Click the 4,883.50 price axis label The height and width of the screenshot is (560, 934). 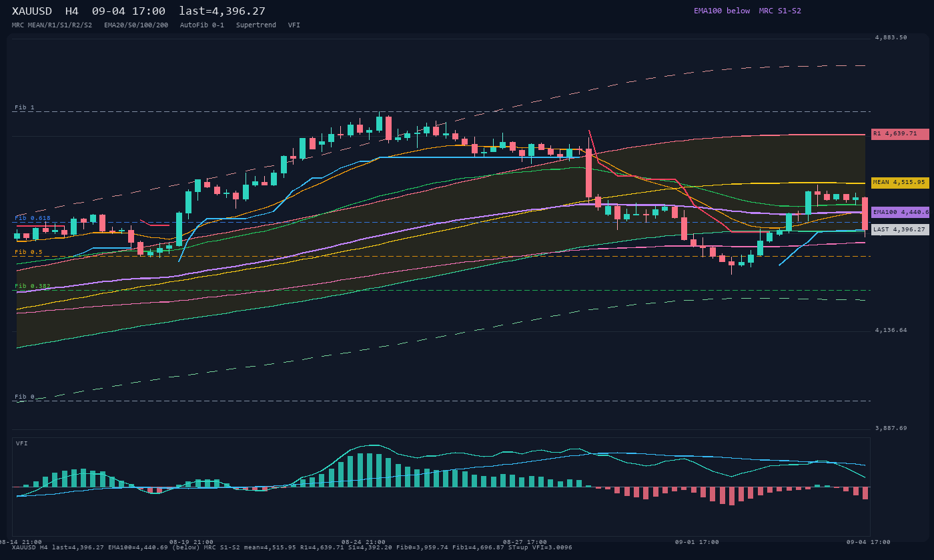pos(891,38)
